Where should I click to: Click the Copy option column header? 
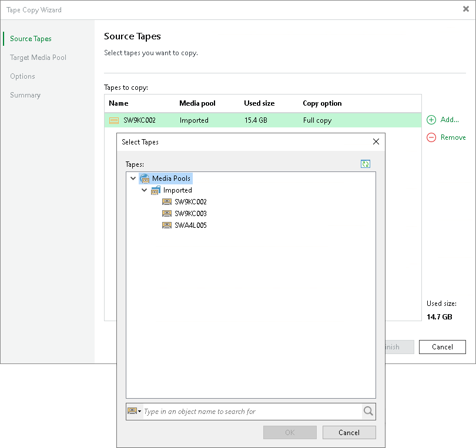tap(322, 103)
